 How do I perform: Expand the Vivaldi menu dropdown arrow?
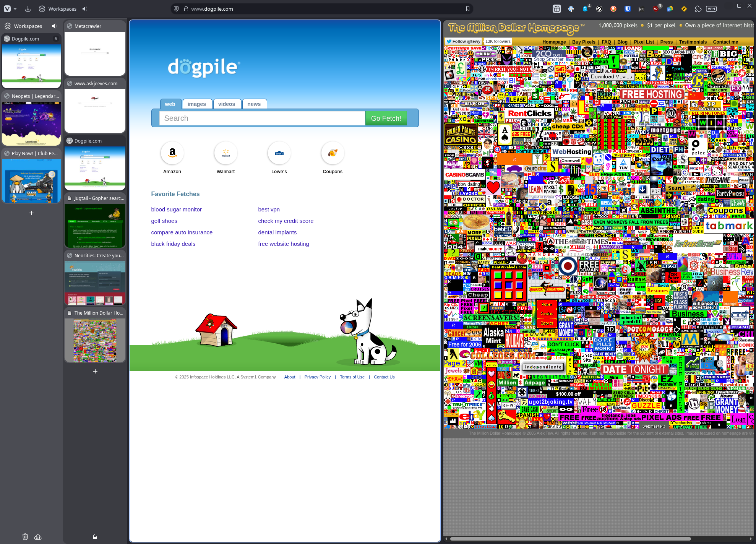point(15,9)
